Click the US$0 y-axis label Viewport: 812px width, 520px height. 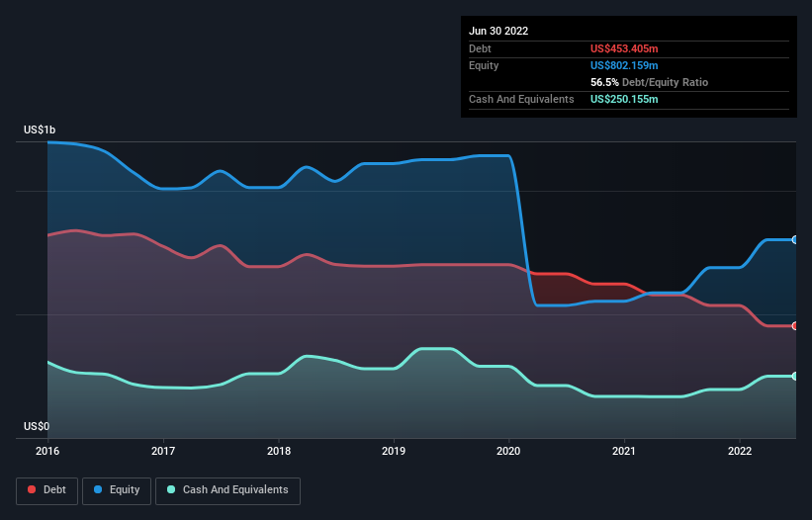pos(37,426)
